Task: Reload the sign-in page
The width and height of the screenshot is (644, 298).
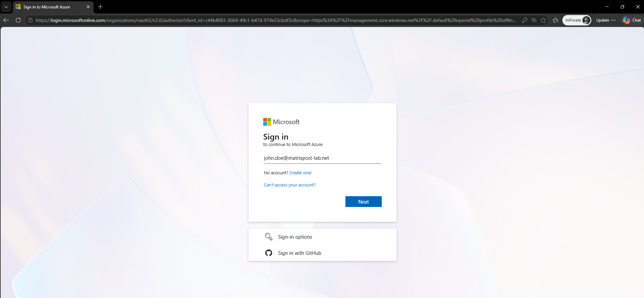Action: (x=18, y=20)
